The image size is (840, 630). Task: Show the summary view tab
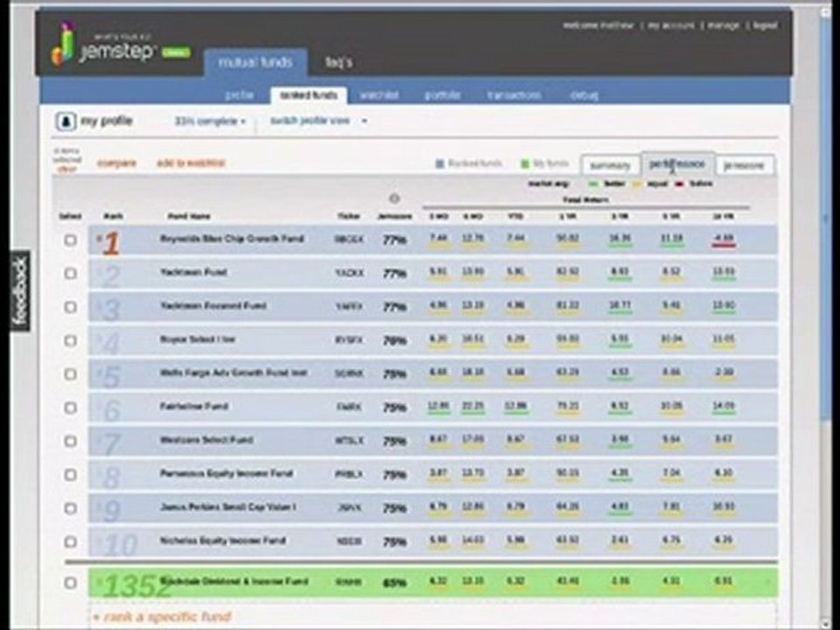point(610,165)
